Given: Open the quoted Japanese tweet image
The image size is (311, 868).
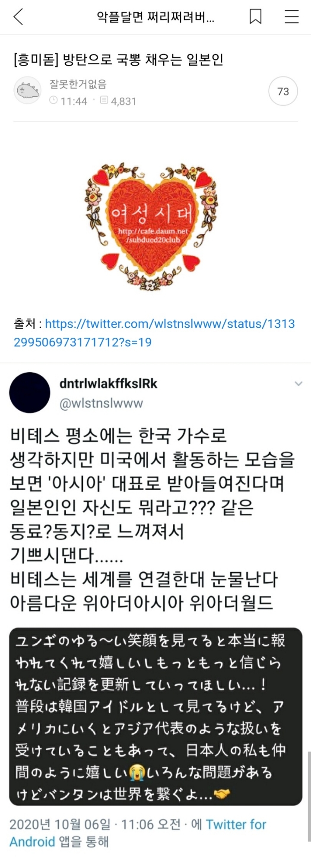Looking at the screenshot, I should 155,716.
